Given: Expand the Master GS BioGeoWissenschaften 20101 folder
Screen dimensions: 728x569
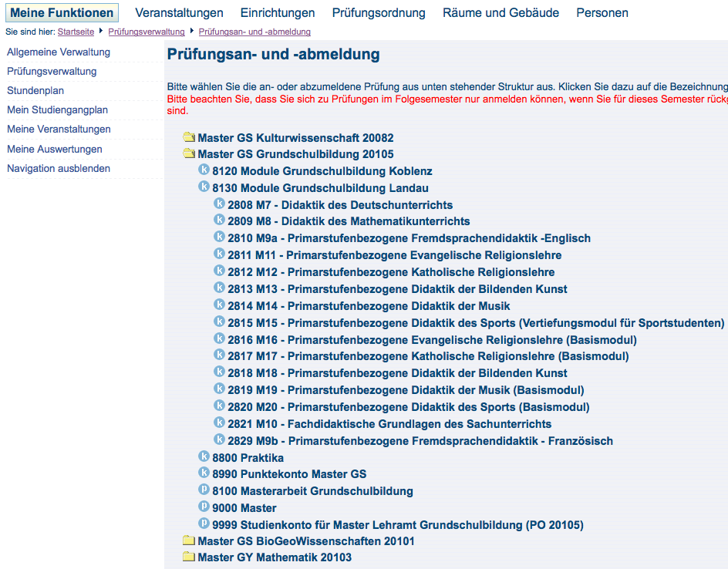Looking at the screenshot, I should click(x=188, y=540).
